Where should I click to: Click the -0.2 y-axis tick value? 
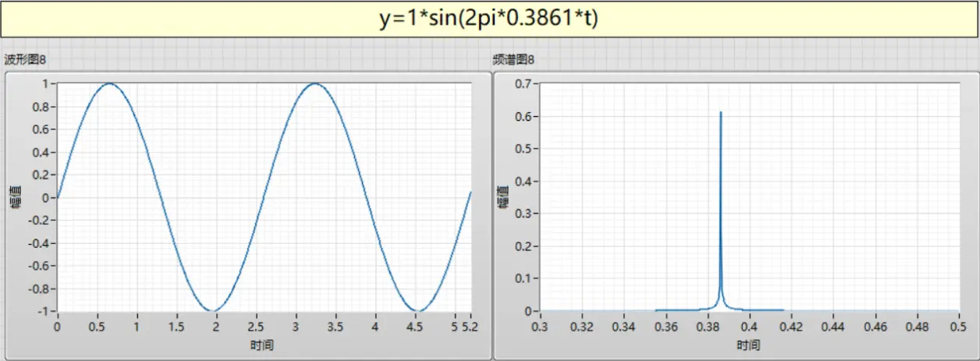point(38,220)
